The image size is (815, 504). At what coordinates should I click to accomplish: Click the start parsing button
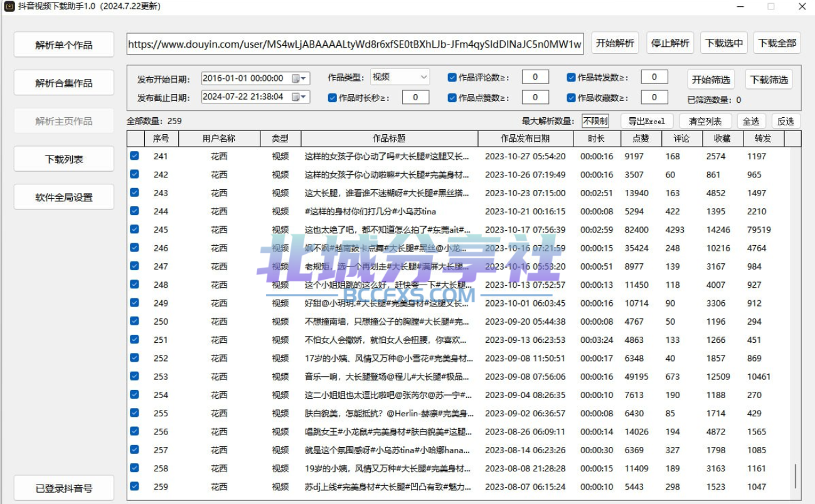click(615, 43)
